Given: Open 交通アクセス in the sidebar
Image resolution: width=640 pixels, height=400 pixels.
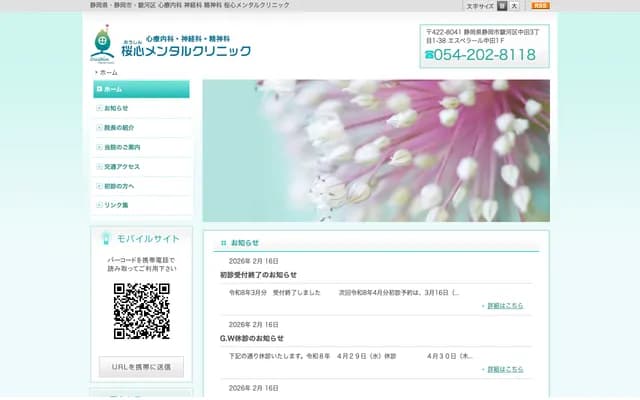Looking at the screenshot, I should (x=141, y=166).
